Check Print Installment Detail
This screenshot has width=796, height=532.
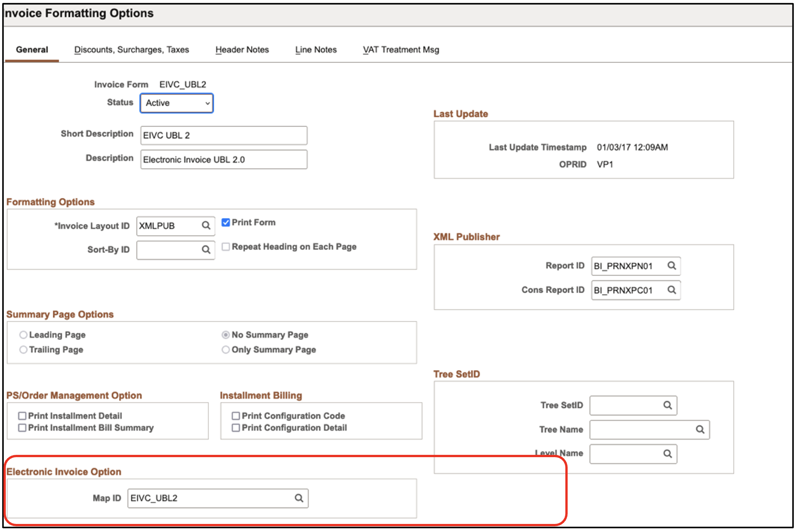pyautogui.click(x=22, y=415)
